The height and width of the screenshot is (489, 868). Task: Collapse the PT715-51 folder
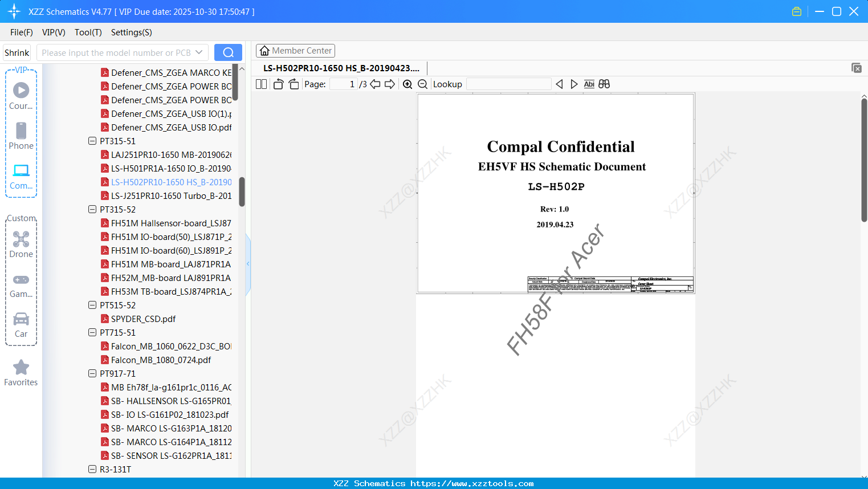pyautogui.click(x=92, y=332)
